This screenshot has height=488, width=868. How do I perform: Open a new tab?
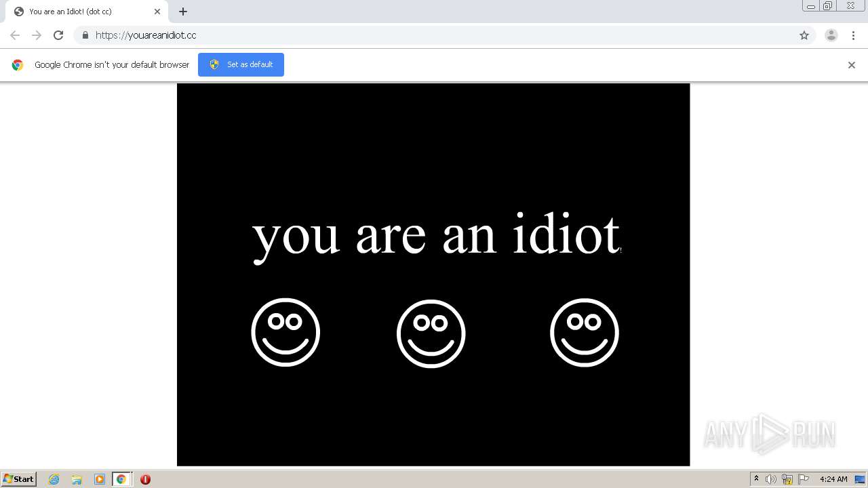(x=183, y=12)
